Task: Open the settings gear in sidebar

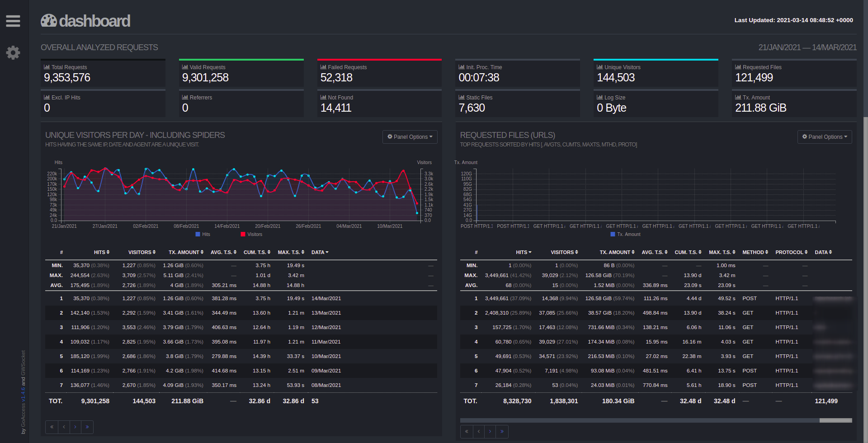Action: [13, 53]
